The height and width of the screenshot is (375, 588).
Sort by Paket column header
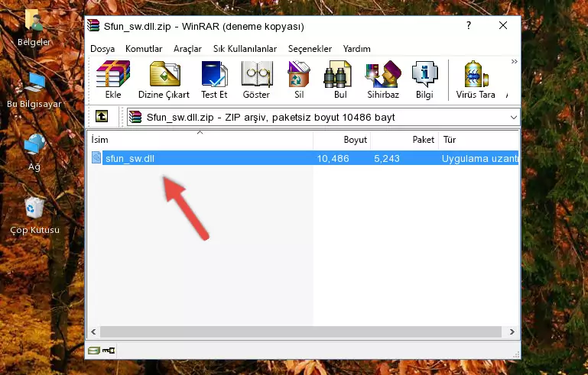coord(404,139)
